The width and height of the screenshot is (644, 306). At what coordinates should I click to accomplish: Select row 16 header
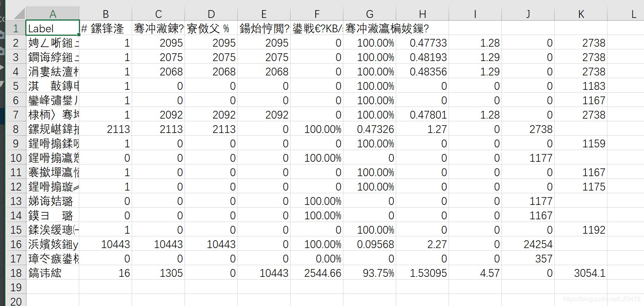16,244
